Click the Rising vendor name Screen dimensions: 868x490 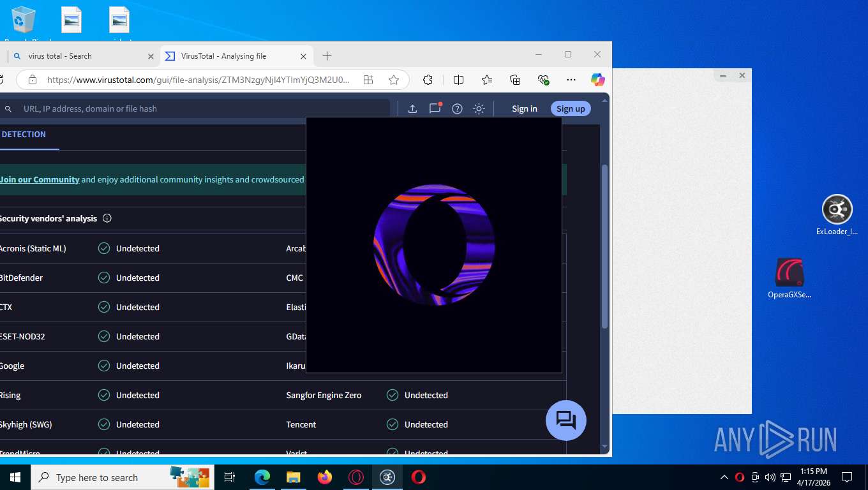[10, 395]
